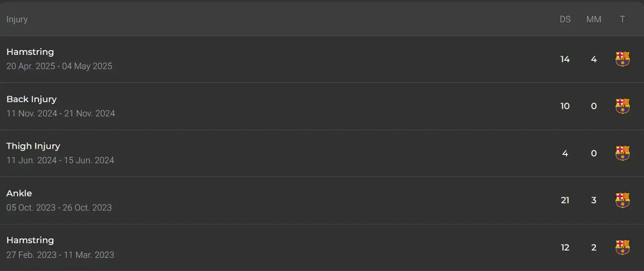Screen dimensions: 644x271
Task: Select the Hamstring entry from April 2025
Action: [30, 52]
